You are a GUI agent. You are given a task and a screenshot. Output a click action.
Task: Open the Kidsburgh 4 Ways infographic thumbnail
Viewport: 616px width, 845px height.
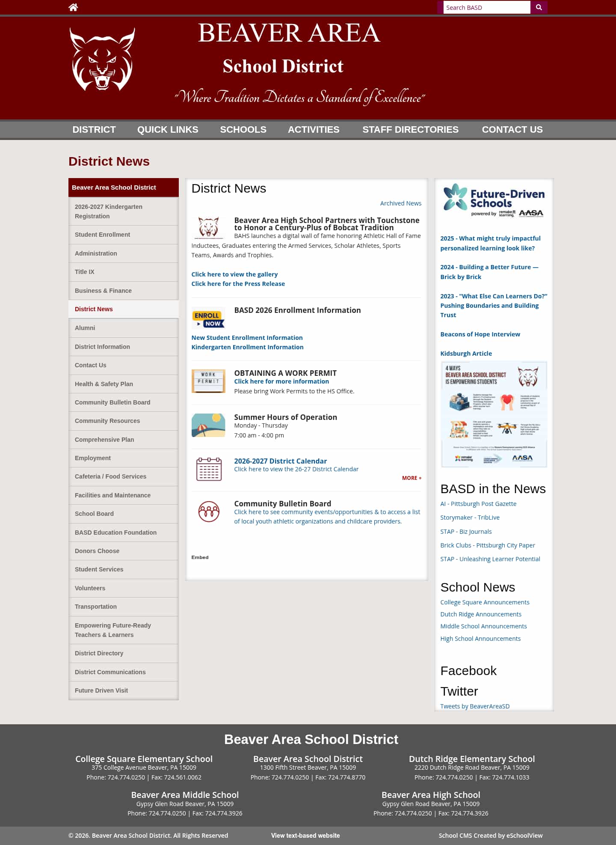[x=494, y=414]
